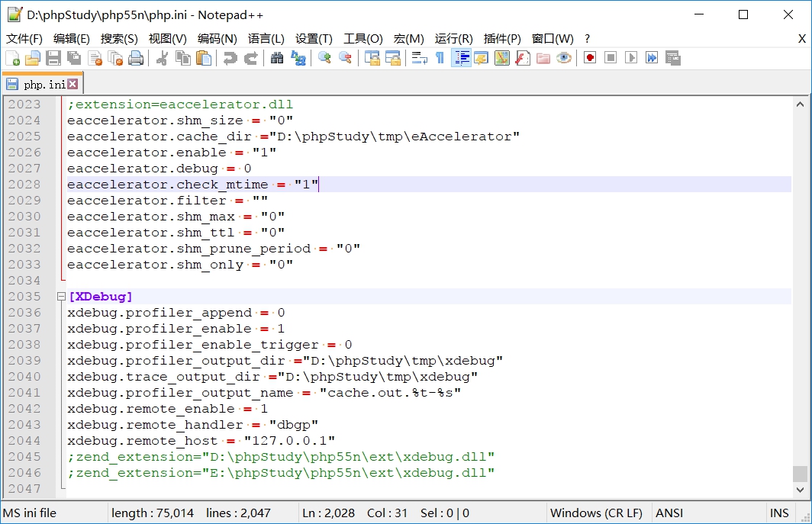Open the 运行(R) menu

pyautogui.click(x=453, y=39)
